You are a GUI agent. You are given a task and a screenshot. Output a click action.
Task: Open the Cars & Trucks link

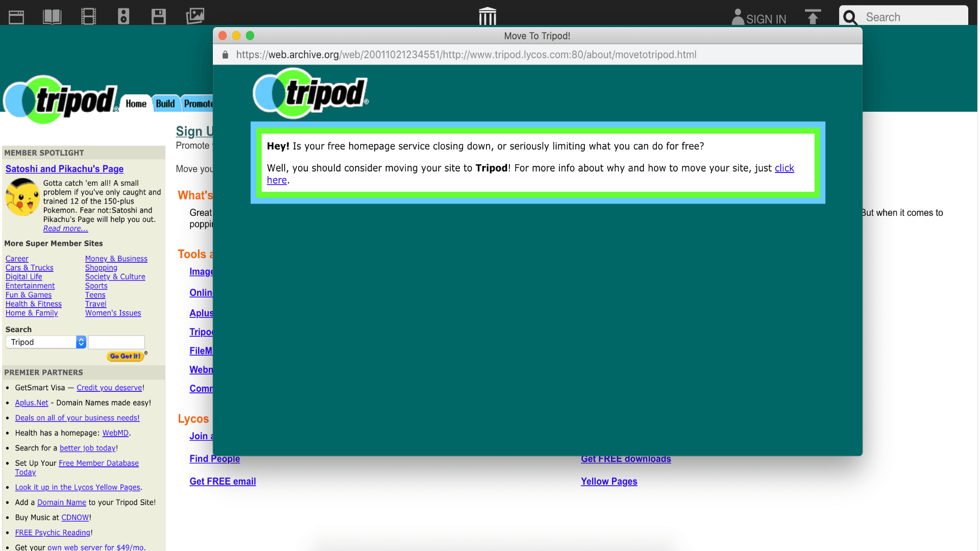tap(29, 268)
